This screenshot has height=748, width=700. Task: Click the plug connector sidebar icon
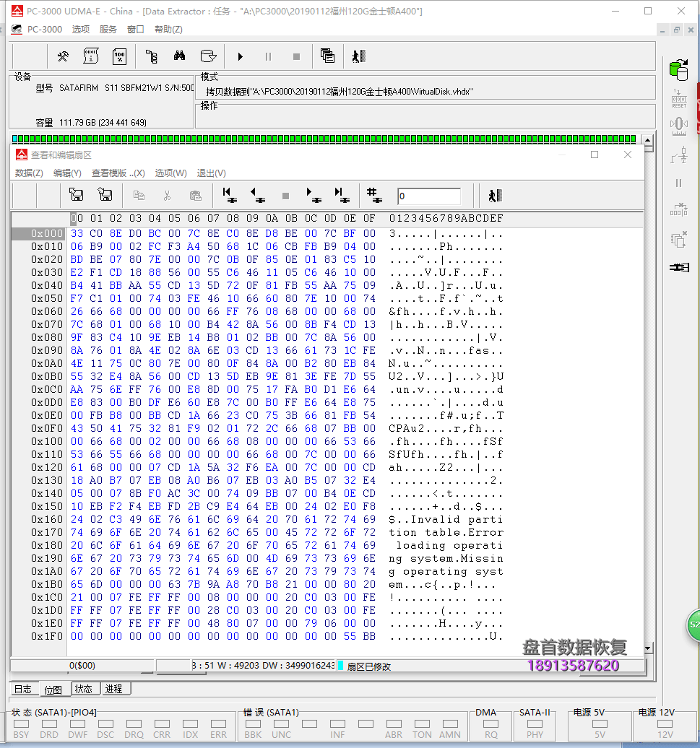[679, 155]
